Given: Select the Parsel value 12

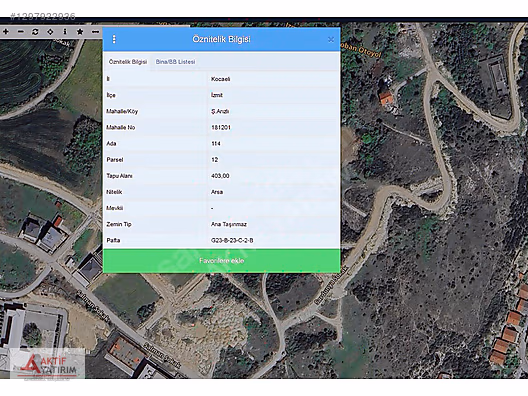Looking at the screenshot, I should pos(214,160).
